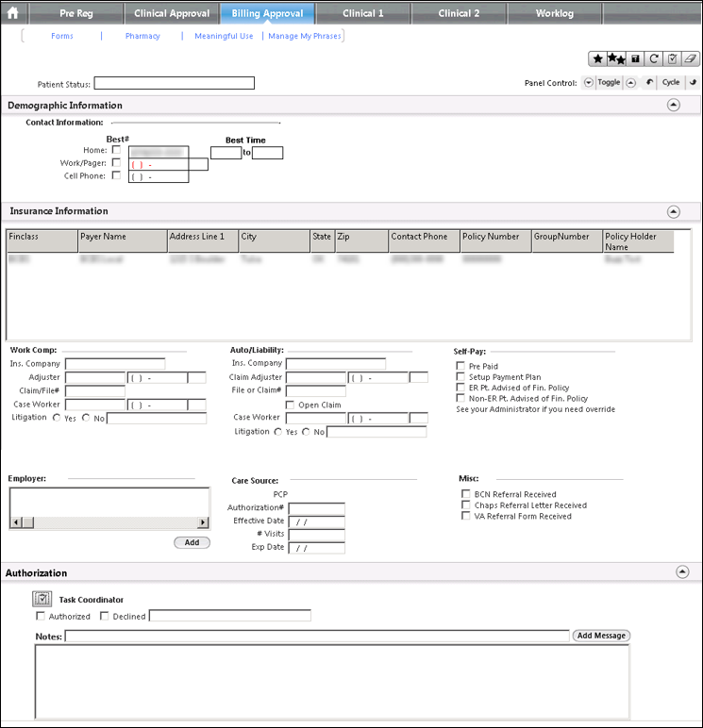703x728 pixels.
Task: Select Yes for Auto/Liability Litigation
Action: 277,432
